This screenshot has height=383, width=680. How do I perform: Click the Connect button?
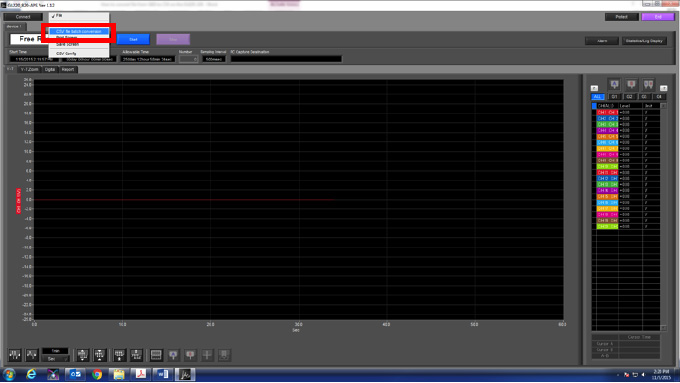pyautogui.click(x=23, y=17)
